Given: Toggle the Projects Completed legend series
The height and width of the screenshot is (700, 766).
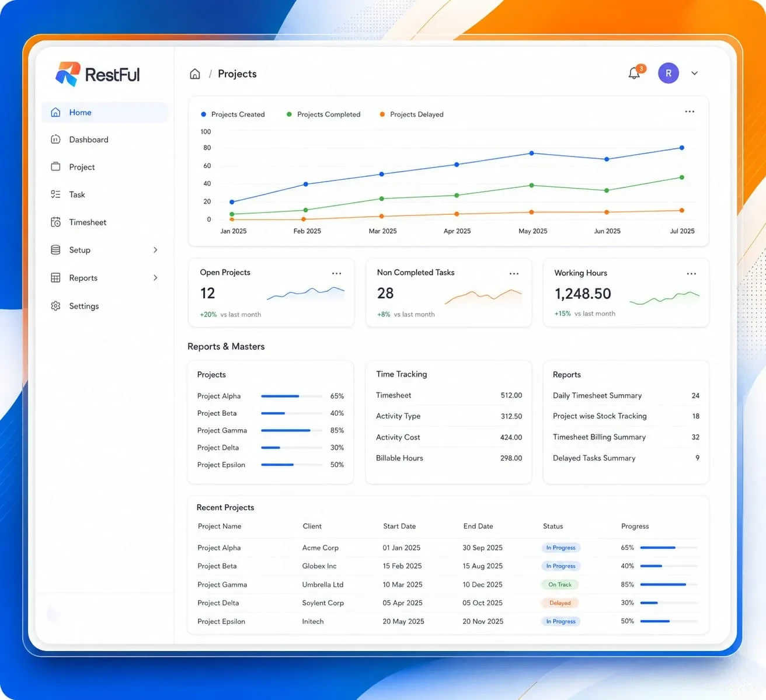Looking at the screenshot, I should pos(323,114).
